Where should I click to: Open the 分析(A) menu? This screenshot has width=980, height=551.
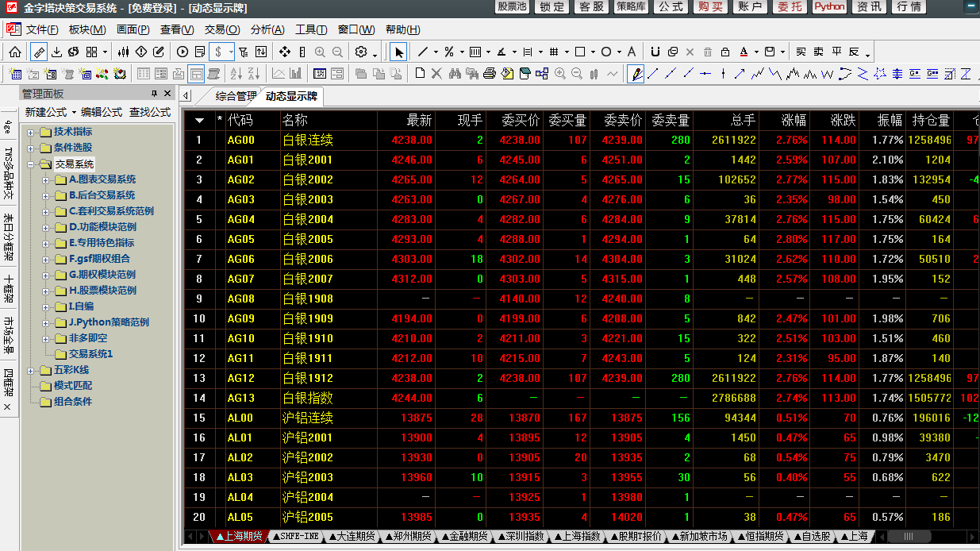[267, 29]
